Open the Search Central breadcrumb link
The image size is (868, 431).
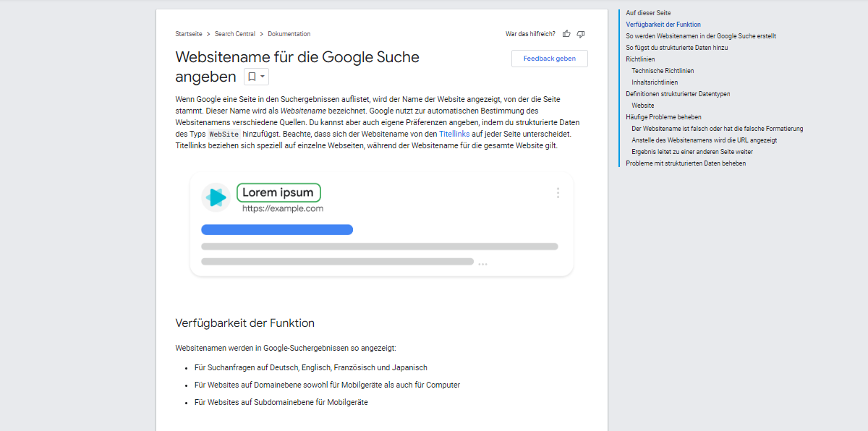[234, 34]
